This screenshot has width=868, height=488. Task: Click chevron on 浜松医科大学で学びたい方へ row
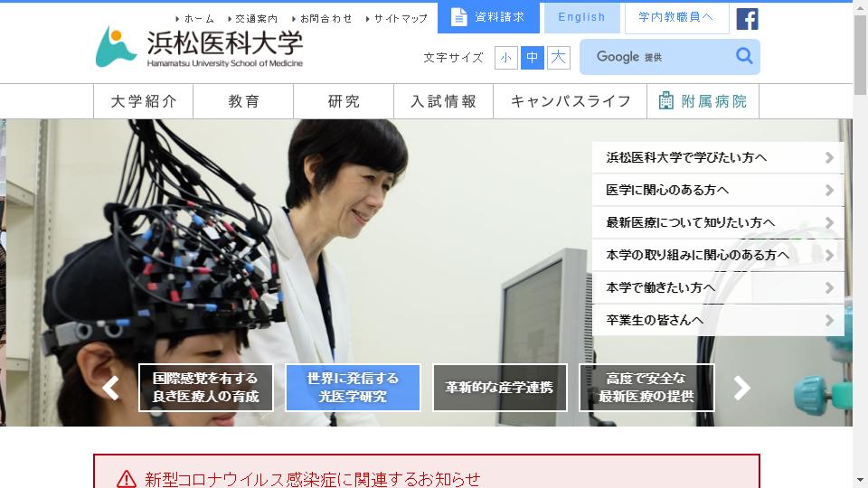click(x=829, y=157)
